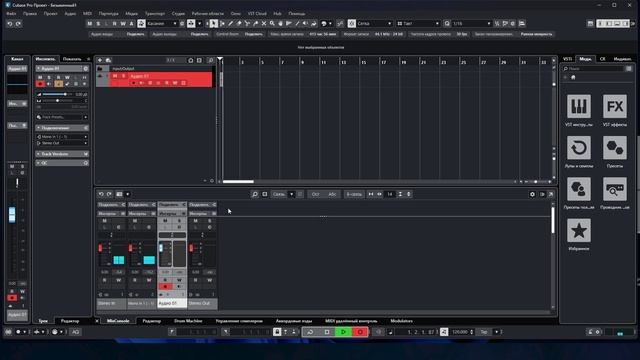Image resolution: width=640 pixels, height=360 pixels.
Task: Switch to the VSTi tab in right zone
Action: [x=567, y=59]
